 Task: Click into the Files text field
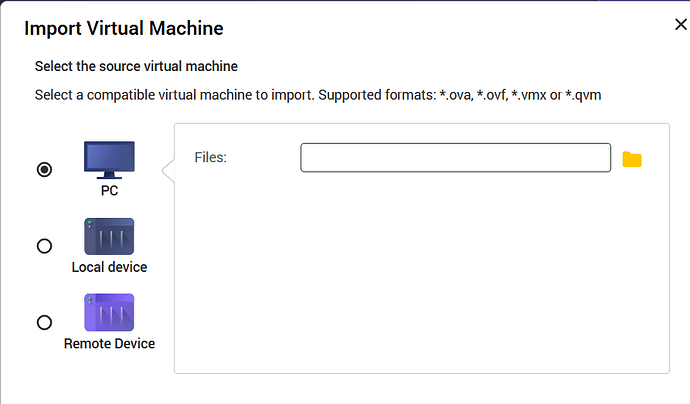pyautogui.click(x=455, y=158)
